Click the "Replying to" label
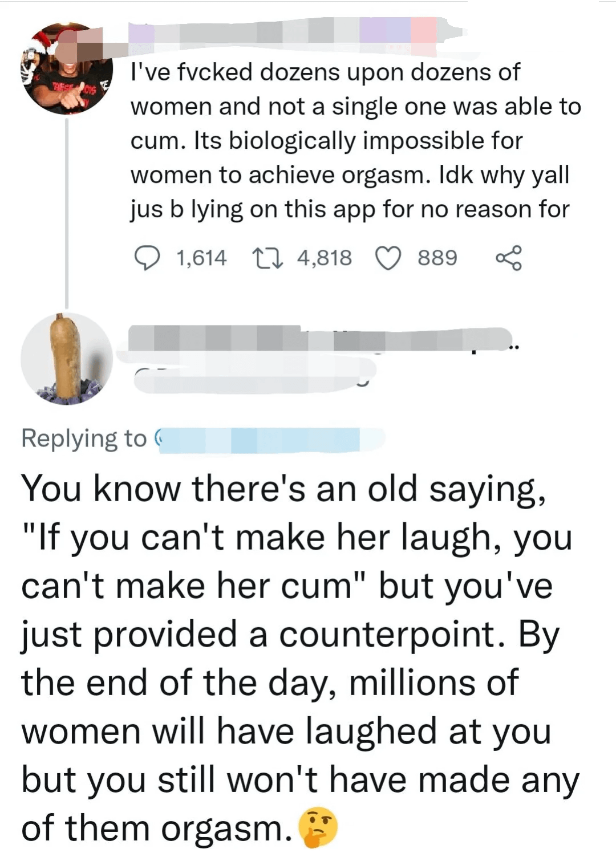 pos(84,438)
